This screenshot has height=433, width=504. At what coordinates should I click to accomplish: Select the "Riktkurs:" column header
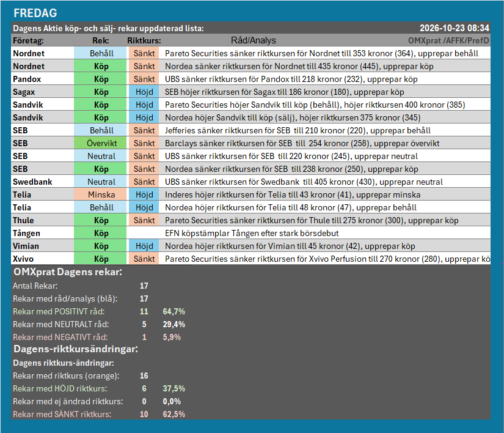[144, 41]
